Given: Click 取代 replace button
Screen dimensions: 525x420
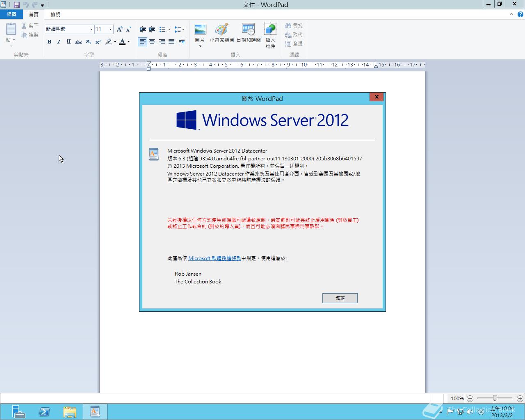Looking at the screenshot, I should 294,35.
